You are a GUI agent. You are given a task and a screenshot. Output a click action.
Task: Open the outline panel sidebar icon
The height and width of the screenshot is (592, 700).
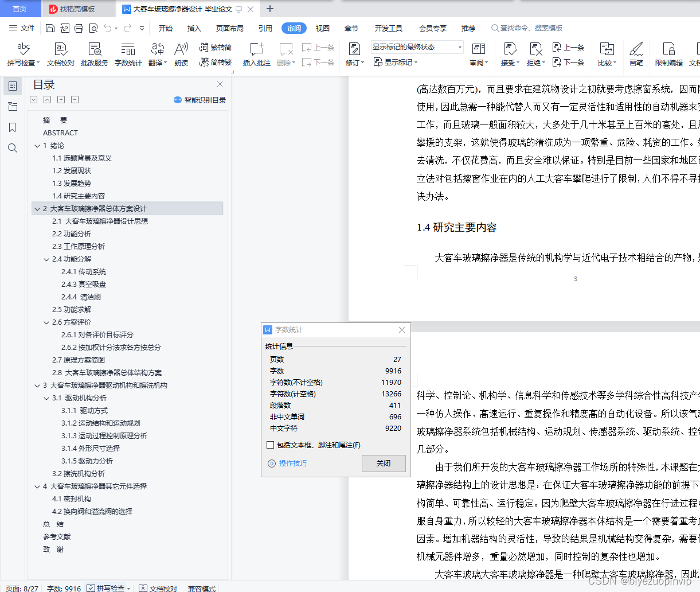point(13,86)
